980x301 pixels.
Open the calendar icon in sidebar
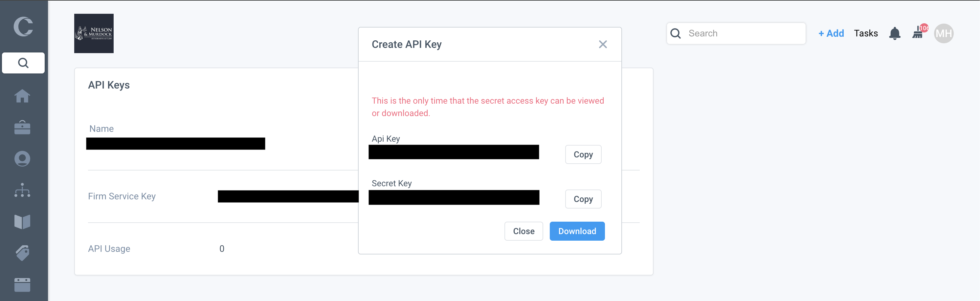tap(22, 284)
